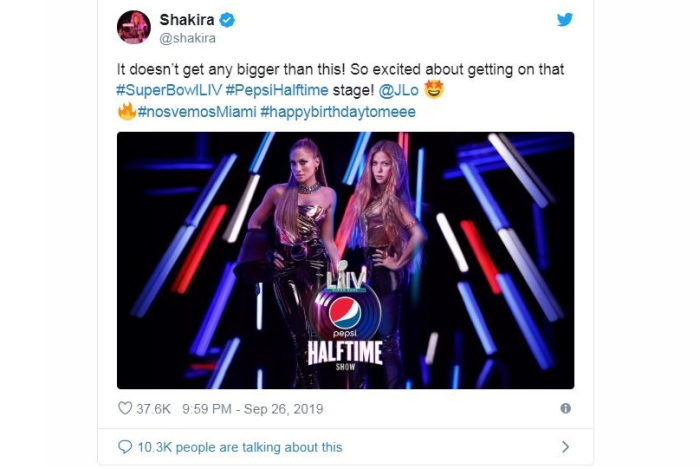Click the fire emoji in tweet
This screenshot has width=700, height=469.
click(127, 111)
